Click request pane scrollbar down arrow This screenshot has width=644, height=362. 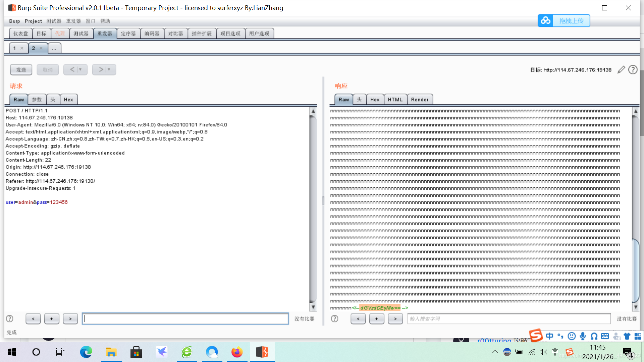(x=313, y=307)
